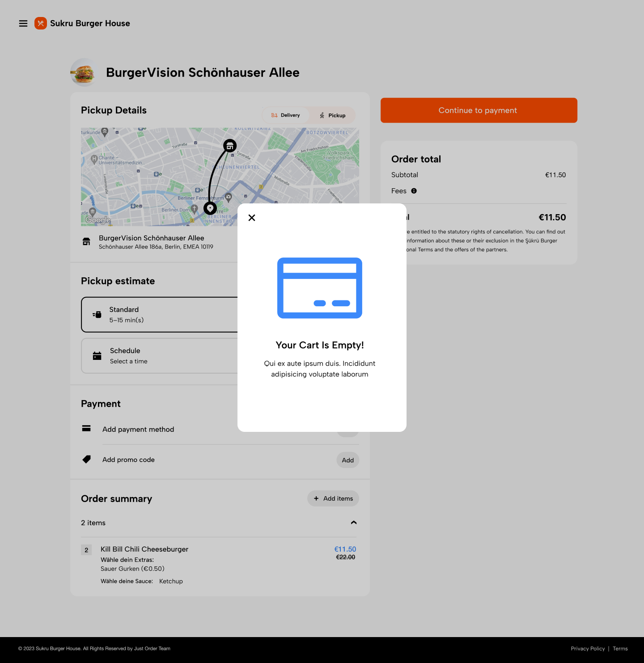The height and width of the screenshot is (663, 644).
Task: Open the Terms footer link
Action: tap(620, 649)
